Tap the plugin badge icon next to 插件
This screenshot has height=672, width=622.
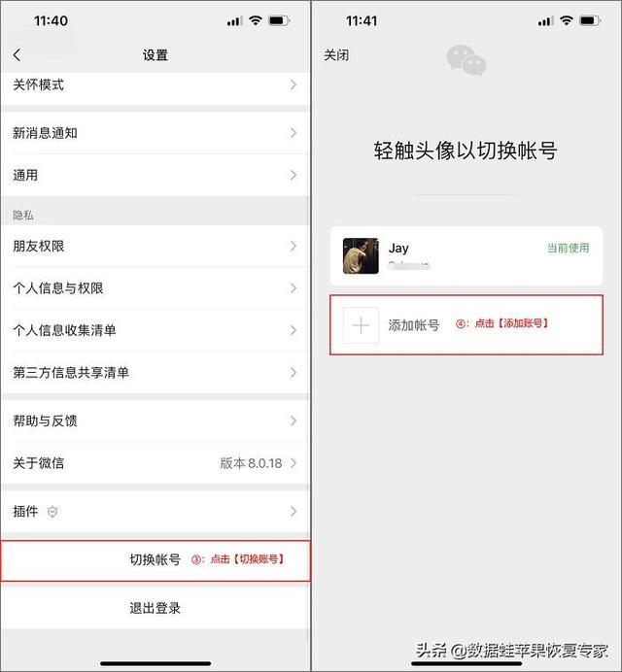coord(52,512)
